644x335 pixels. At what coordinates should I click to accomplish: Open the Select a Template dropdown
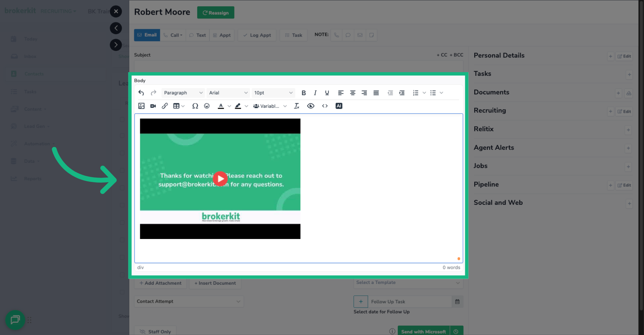(x=408, y=283)
